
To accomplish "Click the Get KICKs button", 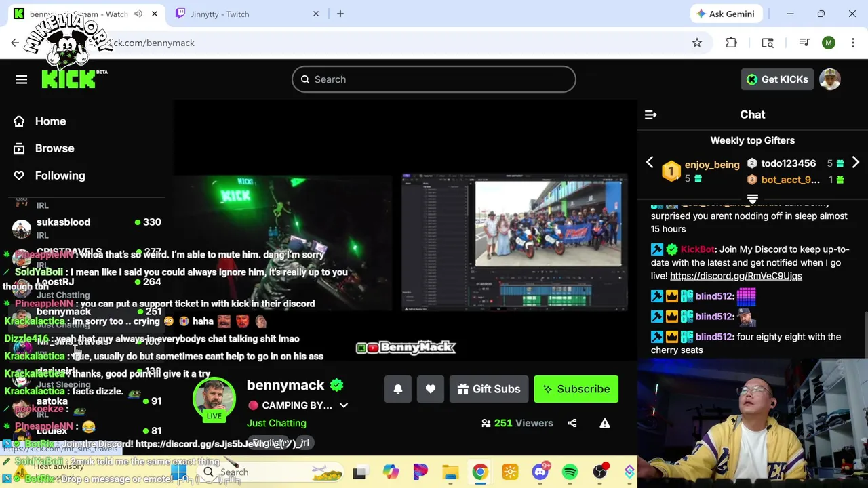I will [777, 79].
